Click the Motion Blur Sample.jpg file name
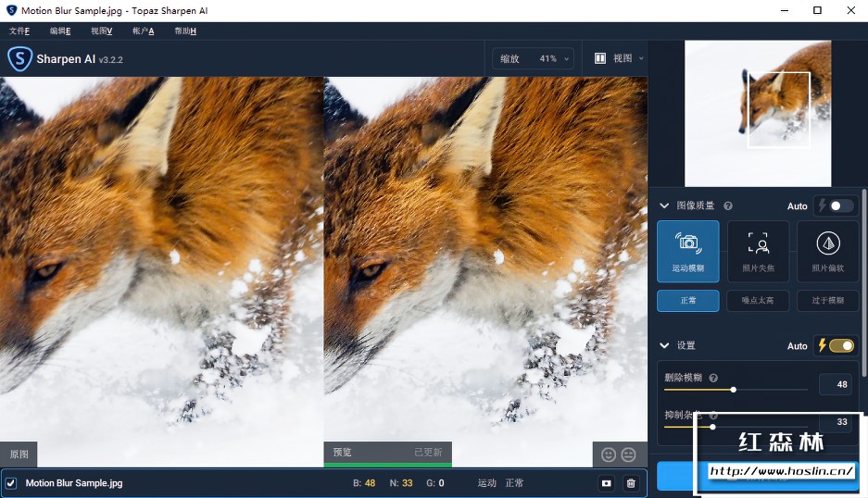 [x=74, y=483]
